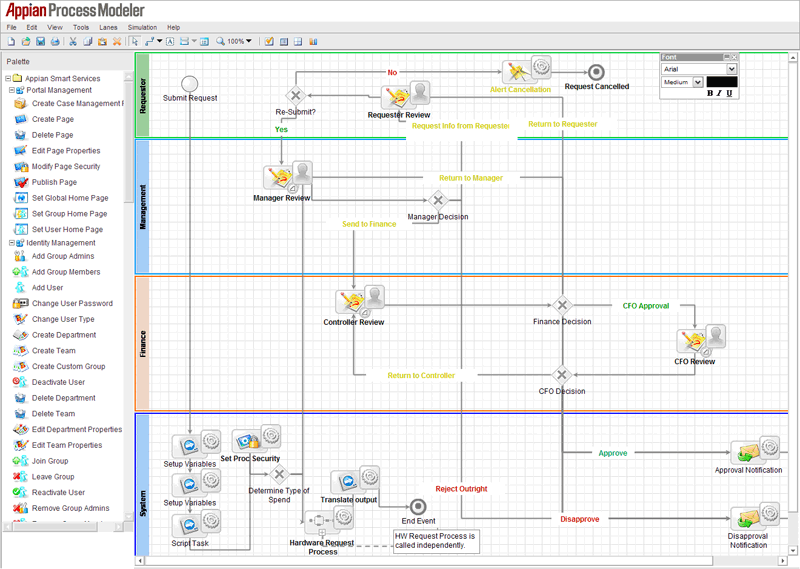800x569 pixels.
Task: Toggle italic in the Font panel
Action: [x=719, y=93]
